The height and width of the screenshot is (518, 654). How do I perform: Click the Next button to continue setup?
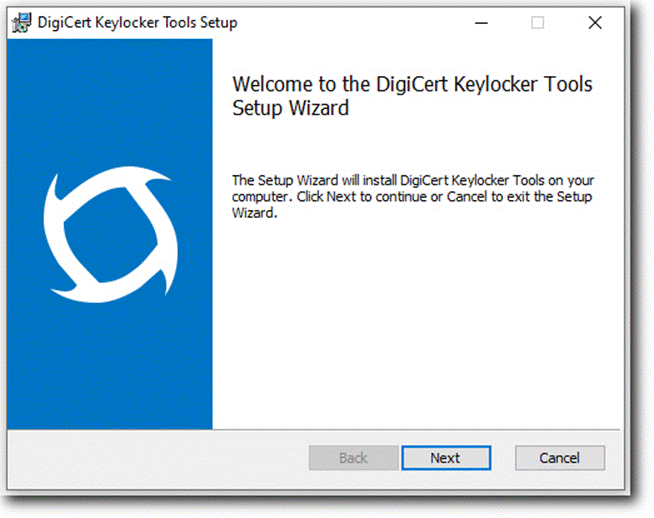coord(446,458)
